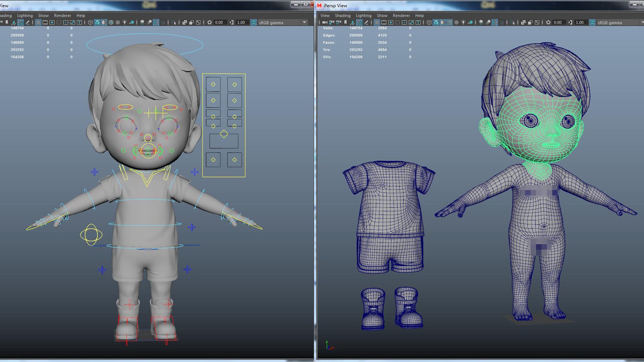The width and height of the screenshot is (644, 362).
Task: Select large center diamond control in face panel
Action: tap(224, 134)
